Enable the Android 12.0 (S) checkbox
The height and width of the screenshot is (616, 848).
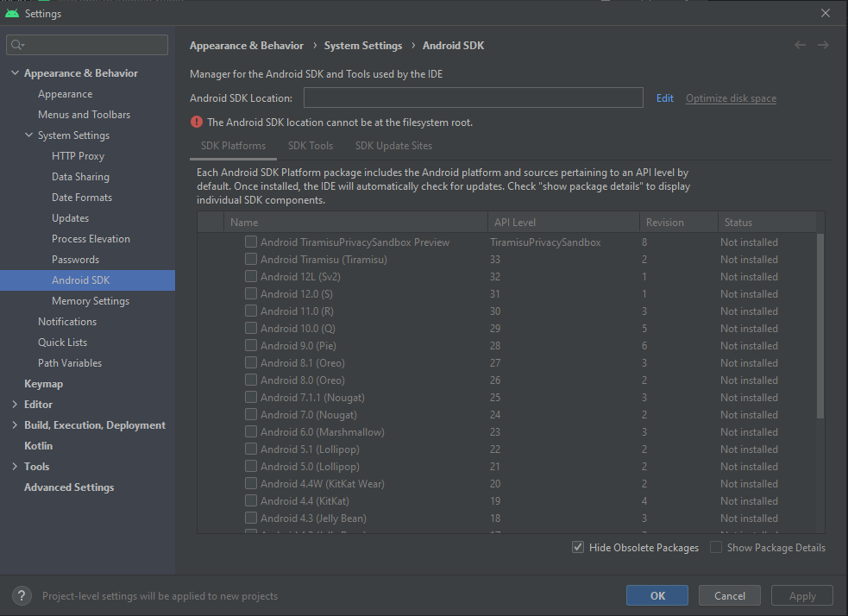click(x=251, y=293)
